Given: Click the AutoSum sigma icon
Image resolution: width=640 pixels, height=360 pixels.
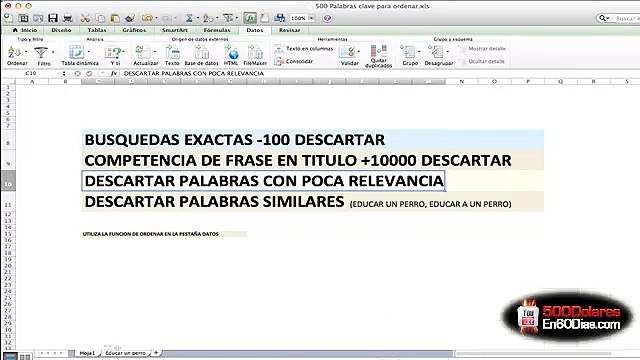Looking at the screenshot, I should pos(189,18).
